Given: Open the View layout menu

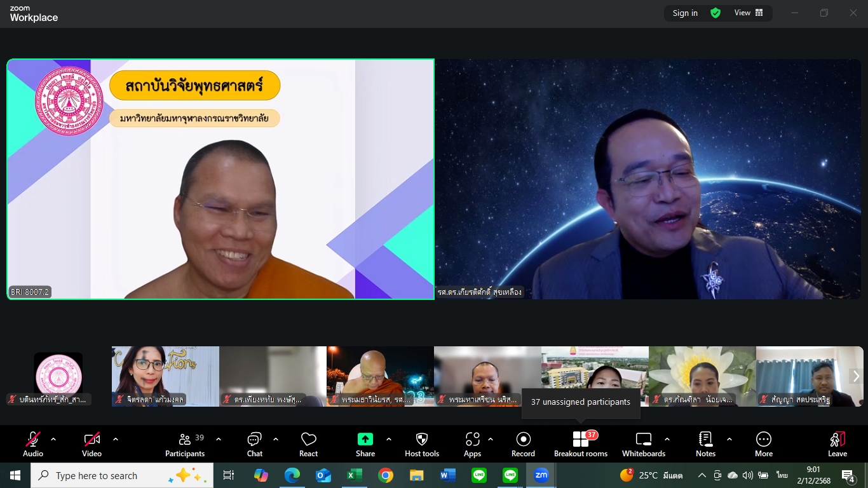Looking at the screenshot, I should [749, 13].
